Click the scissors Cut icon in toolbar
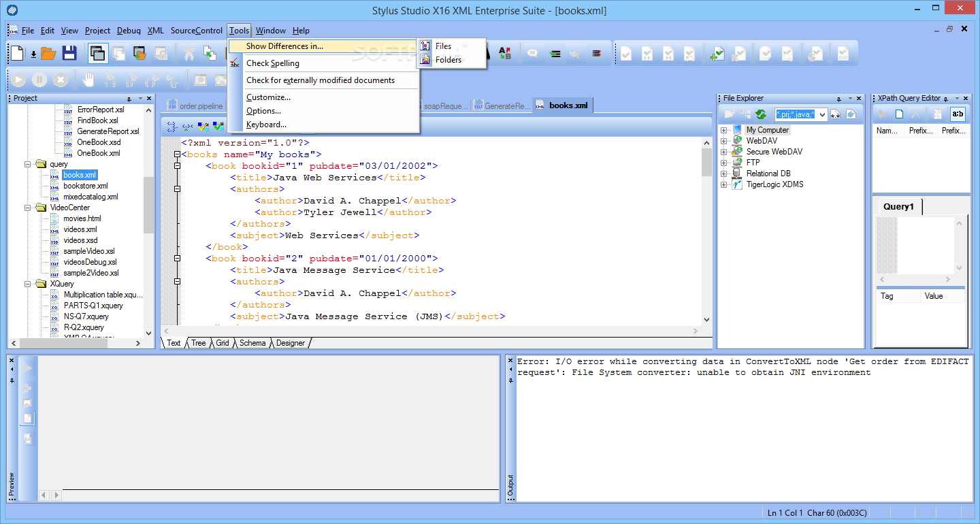 (188, 53)
